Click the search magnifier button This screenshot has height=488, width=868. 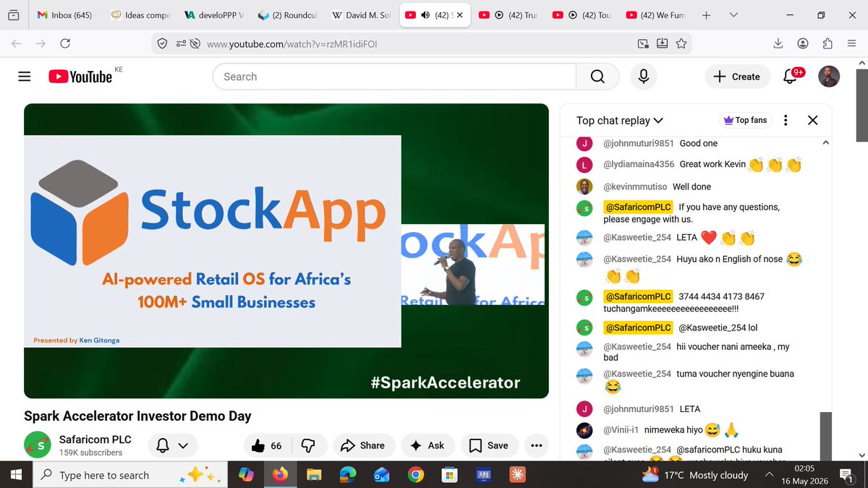coord(597,77)
